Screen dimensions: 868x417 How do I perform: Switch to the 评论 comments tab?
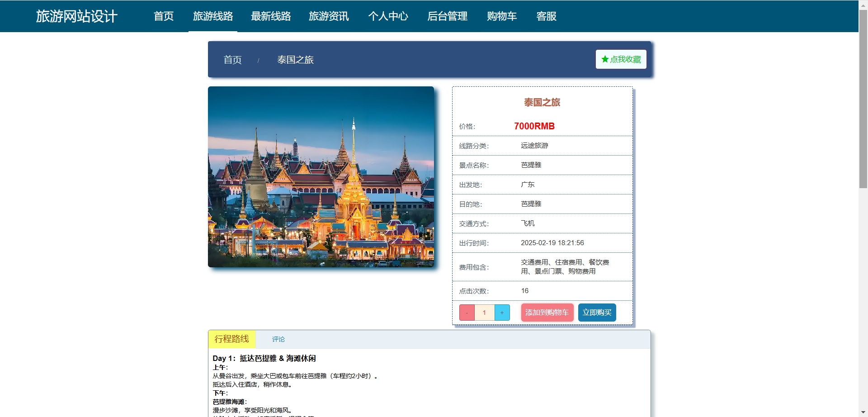(278, 339)
